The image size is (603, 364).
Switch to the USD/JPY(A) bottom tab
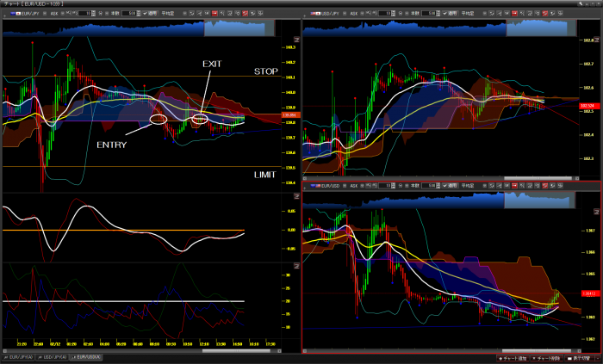(x=52, y=357)
